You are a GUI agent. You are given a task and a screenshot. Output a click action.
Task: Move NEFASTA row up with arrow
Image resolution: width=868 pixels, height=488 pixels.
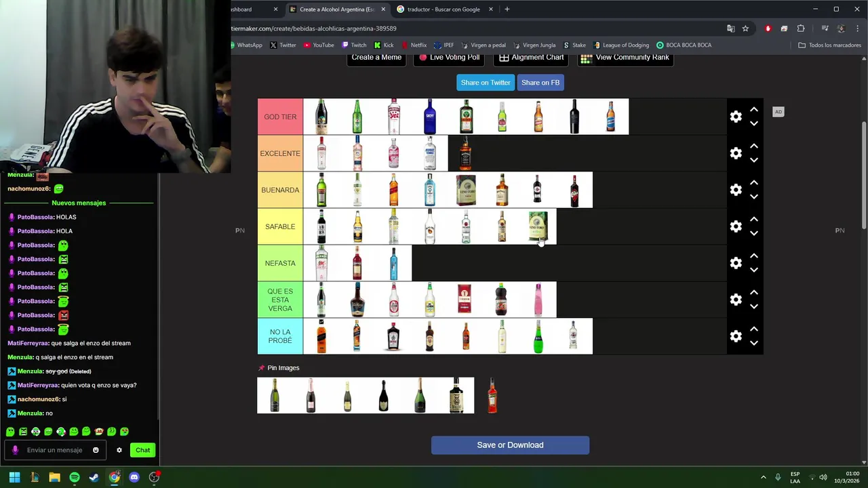click(x=754, y=256)
